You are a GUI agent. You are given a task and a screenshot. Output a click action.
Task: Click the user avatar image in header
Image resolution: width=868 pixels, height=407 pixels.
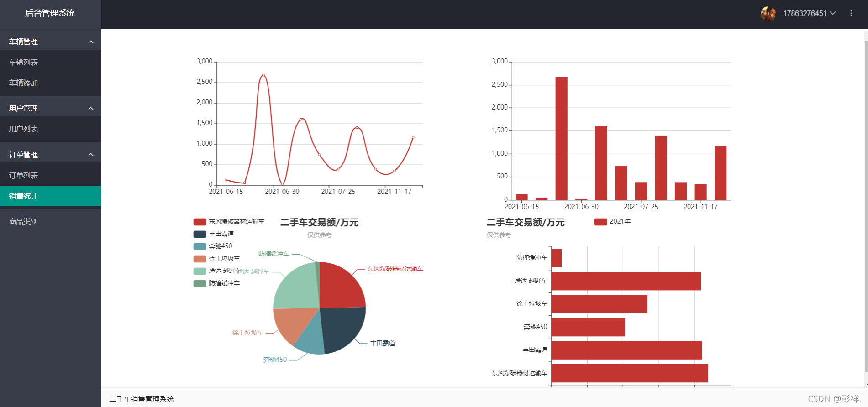click(x=768, y=14)
